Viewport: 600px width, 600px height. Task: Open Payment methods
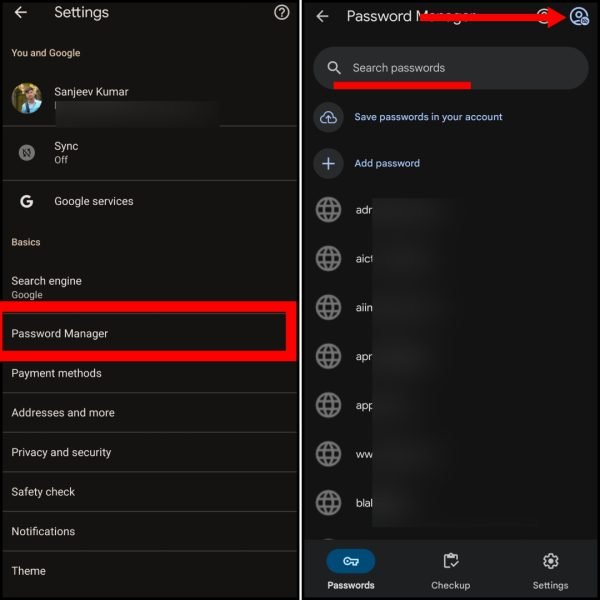(150, 373)
